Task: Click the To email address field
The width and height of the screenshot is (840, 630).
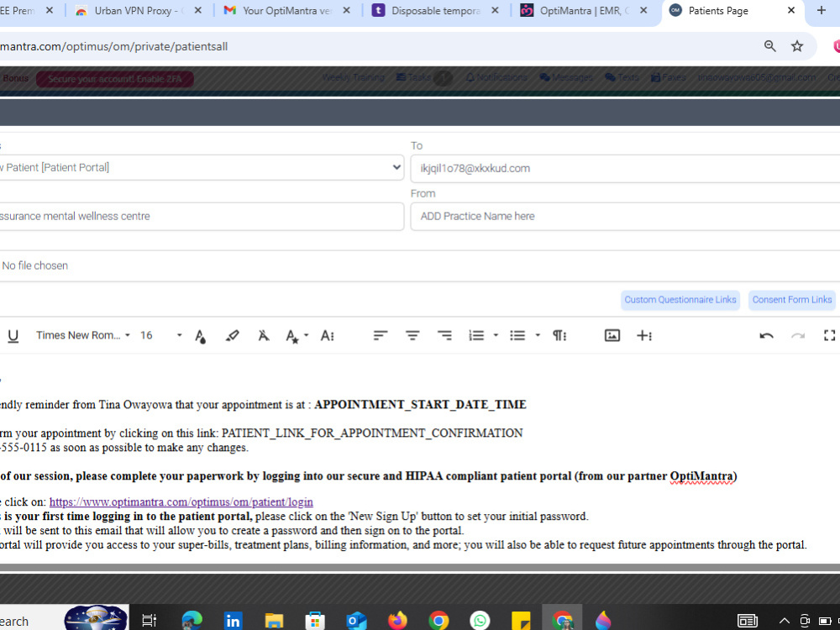Action: [x=625, y=169]
